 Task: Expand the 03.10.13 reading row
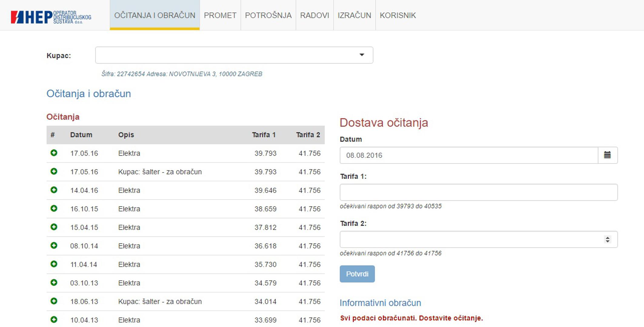tap(54, 282)
